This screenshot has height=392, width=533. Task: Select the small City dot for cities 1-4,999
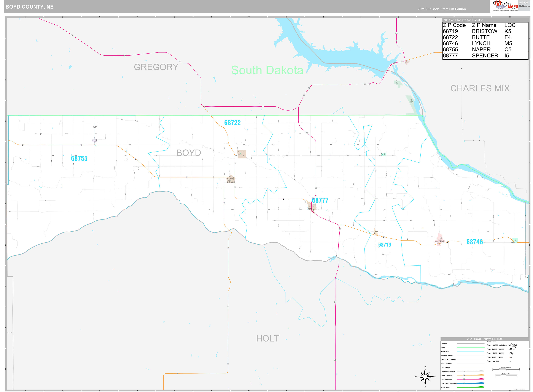click(x=509, y=361)
